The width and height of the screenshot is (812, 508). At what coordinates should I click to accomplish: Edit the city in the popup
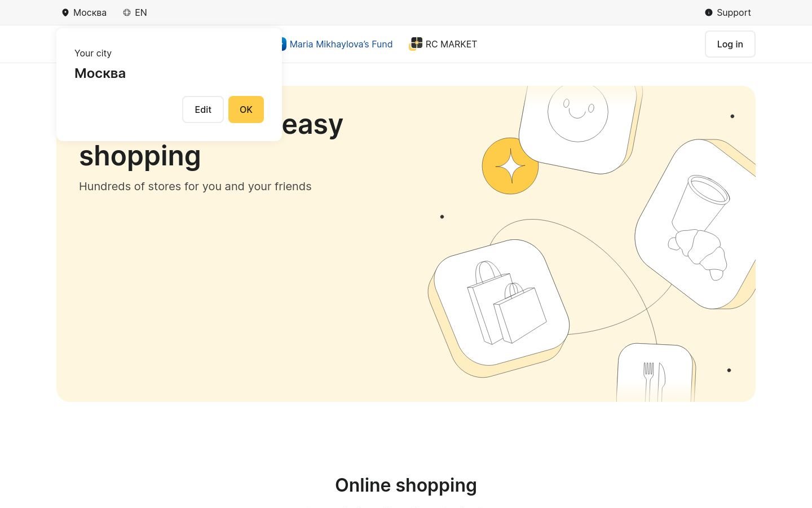203,110
